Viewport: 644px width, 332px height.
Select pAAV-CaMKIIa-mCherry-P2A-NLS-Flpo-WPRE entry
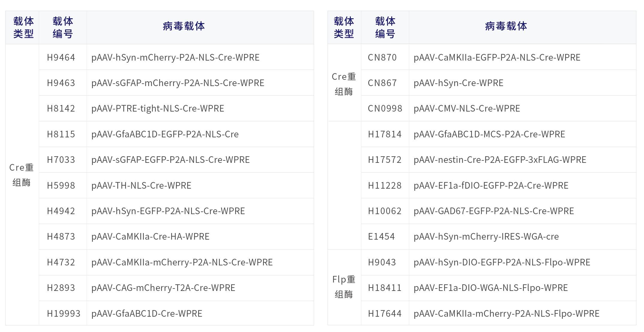pyautogui.click(x=506, y=313)
